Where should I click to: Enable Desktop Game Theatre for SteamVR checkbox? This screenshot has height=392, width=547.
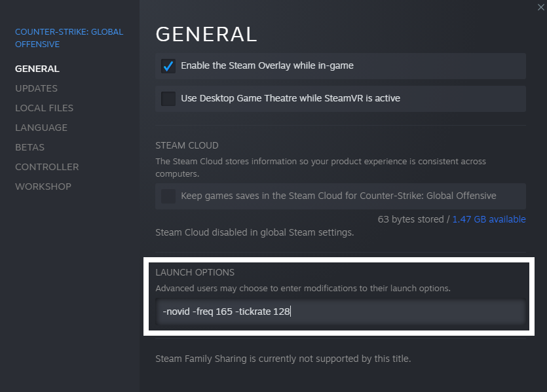(168, 99)
